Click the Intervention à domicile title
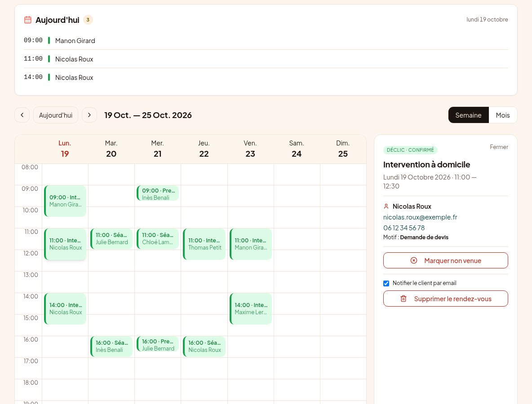 (426, 165)
